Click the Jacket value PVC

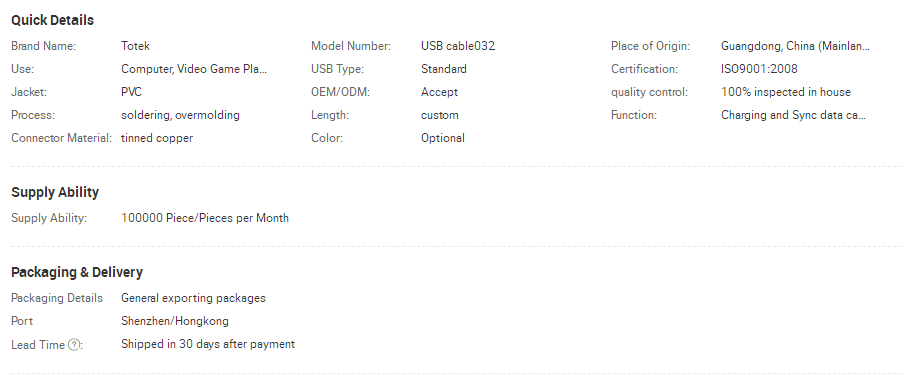(131, 92)
